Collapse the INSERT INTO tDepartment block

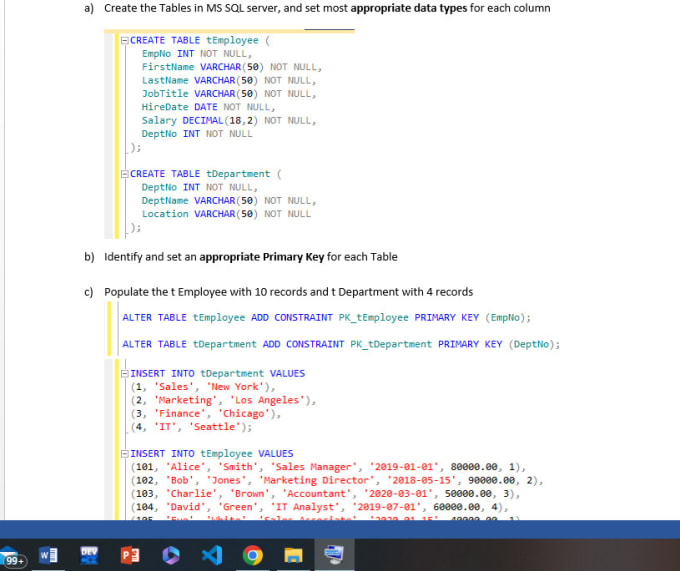[x=125, y=374]
